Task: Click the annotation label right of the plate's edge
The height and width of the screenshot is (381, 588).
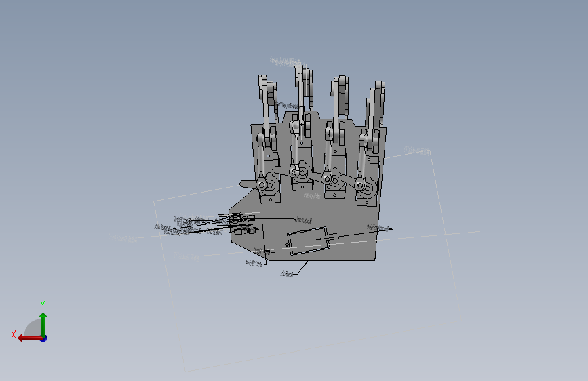Action: (x=378, y=227)
